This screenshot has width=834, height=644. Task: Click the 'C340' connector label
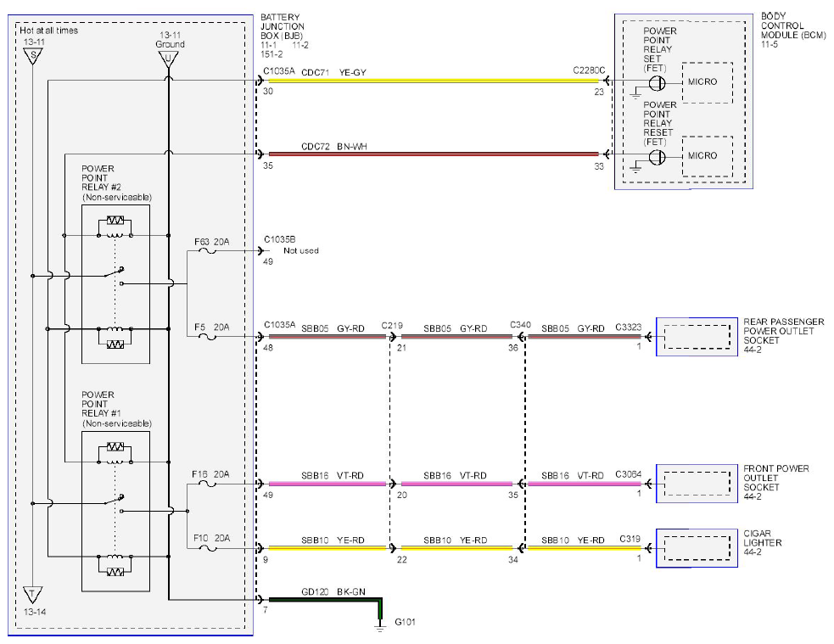click(520, 325)
